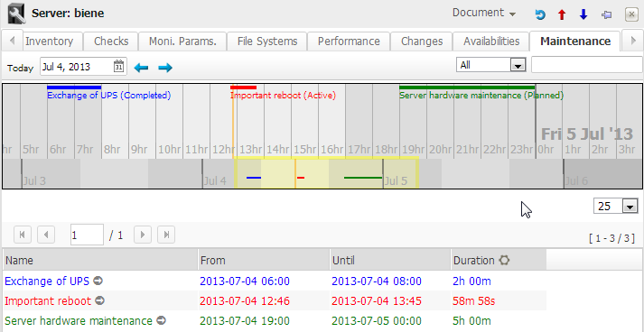Switch to the Inventory tab

[50, 41]
